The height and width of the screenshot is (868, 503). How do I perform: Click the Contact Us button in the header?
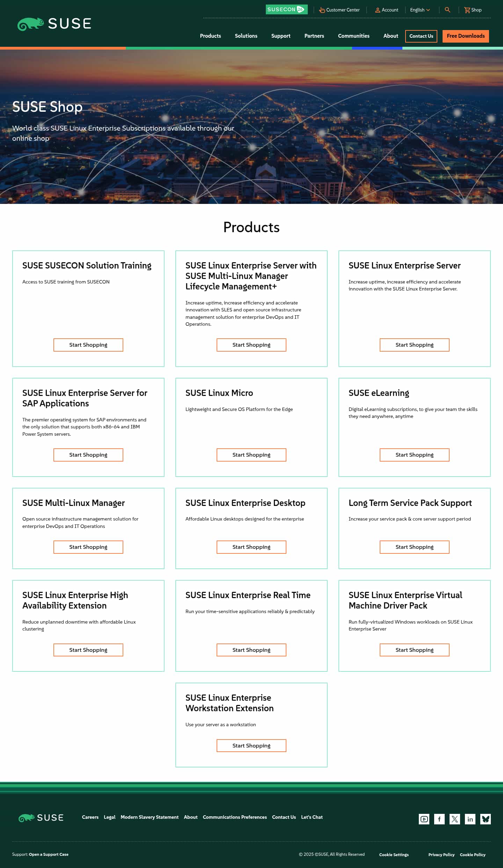pos(421,36)
